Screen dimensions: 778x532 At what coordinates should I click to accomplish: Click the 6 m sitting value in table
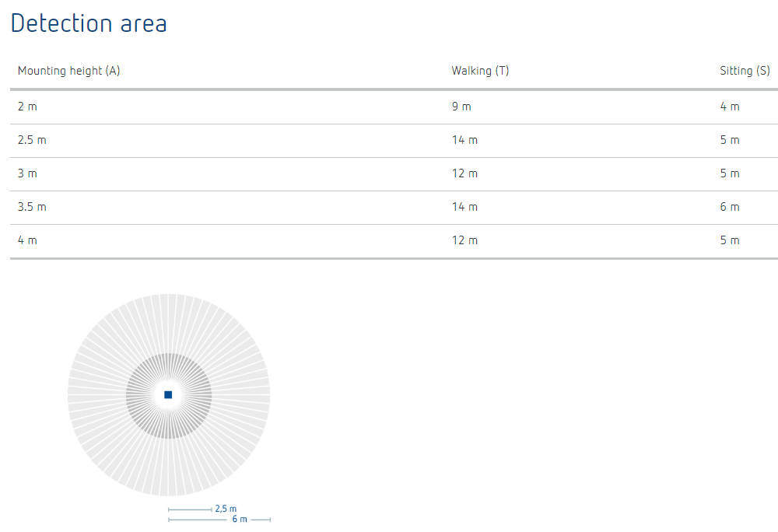(x=730, y=207)
